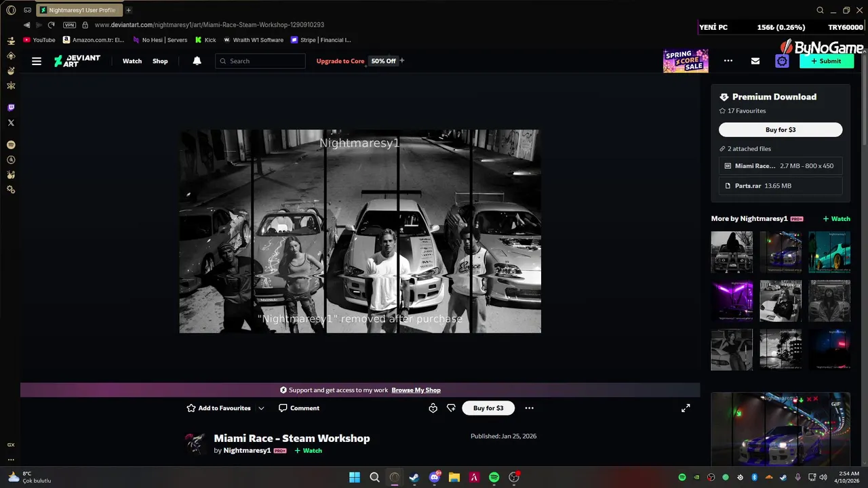Expand the artwork to fullscreen view
This screenshot has height=488, width=868.
pyautogui.click(x=686, y=408)
